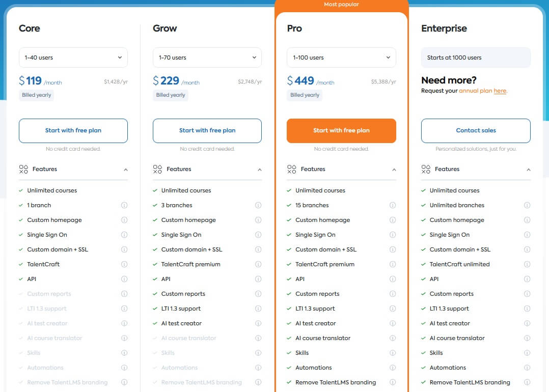
Task: Collapse the Enterprise plan Features section
Action: coord(529,170)
